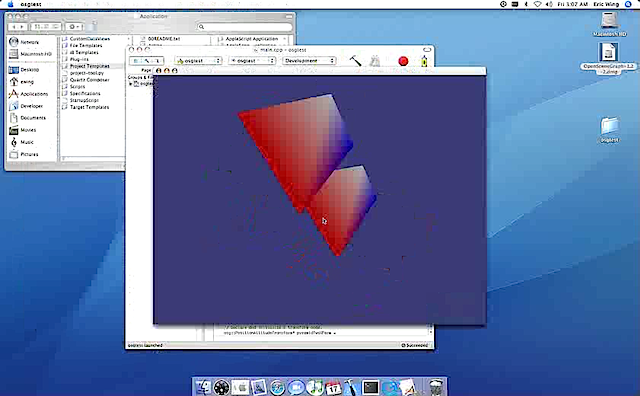Click the Finder toolbar toggle pill button
Screen dimensions: 640x396
click(289, 16)
